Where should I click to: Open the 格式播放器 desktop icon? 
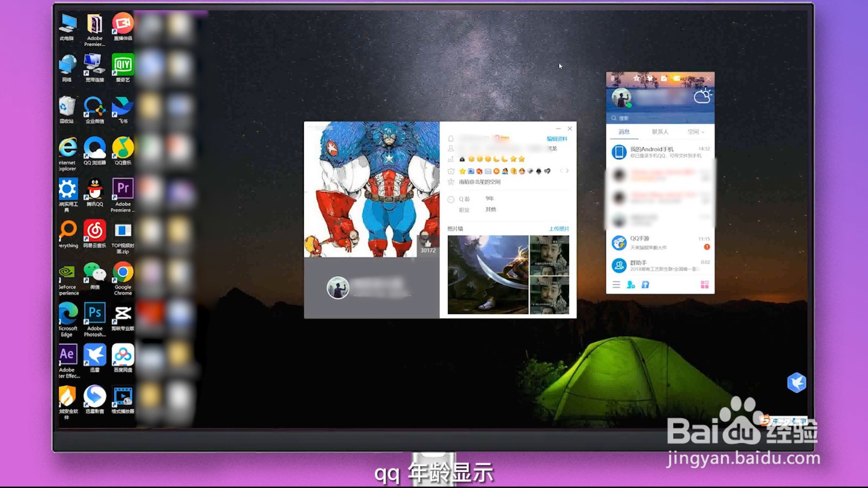pyautogui.click(x=123, y=400)
